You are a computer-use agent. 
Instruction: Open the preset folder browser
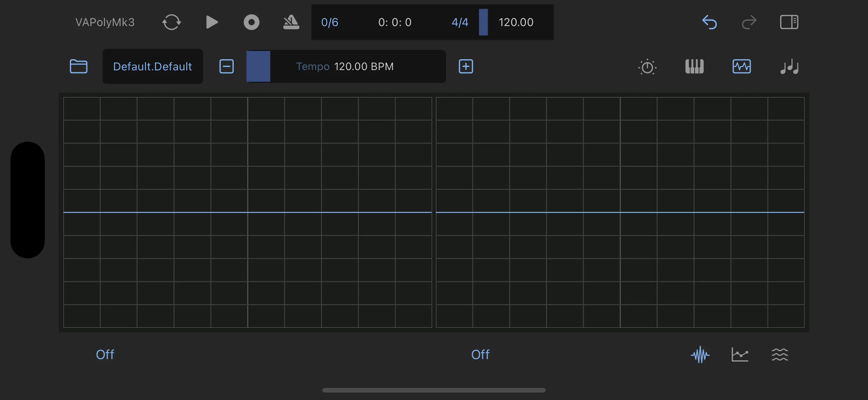pyautogui.click(x=79, y=66)
